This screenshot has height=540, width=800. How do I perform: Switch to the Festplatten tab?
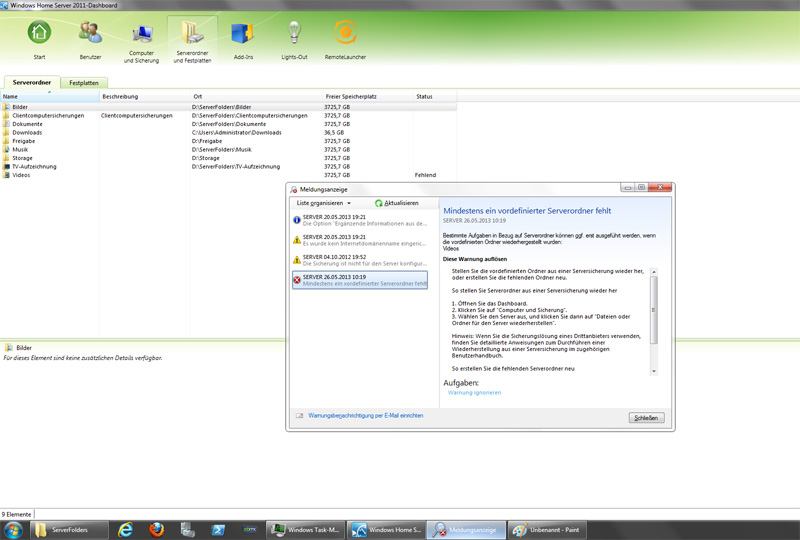tap(84, 83)
